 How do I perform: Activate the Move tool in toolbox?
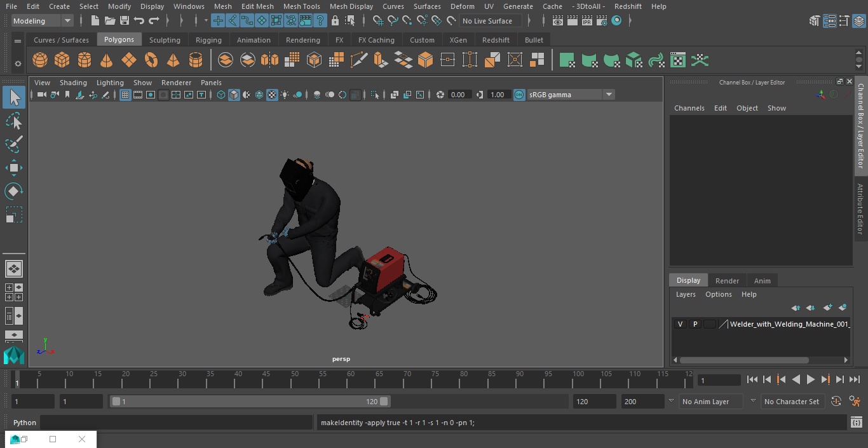(x=14, y=168)
